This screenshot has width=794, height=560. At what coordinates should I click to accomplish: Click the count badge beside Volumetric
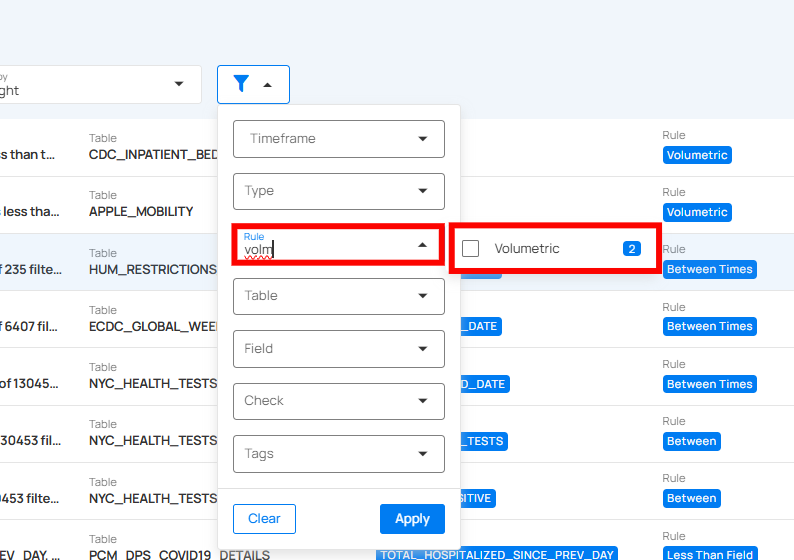tap(631, 248)
